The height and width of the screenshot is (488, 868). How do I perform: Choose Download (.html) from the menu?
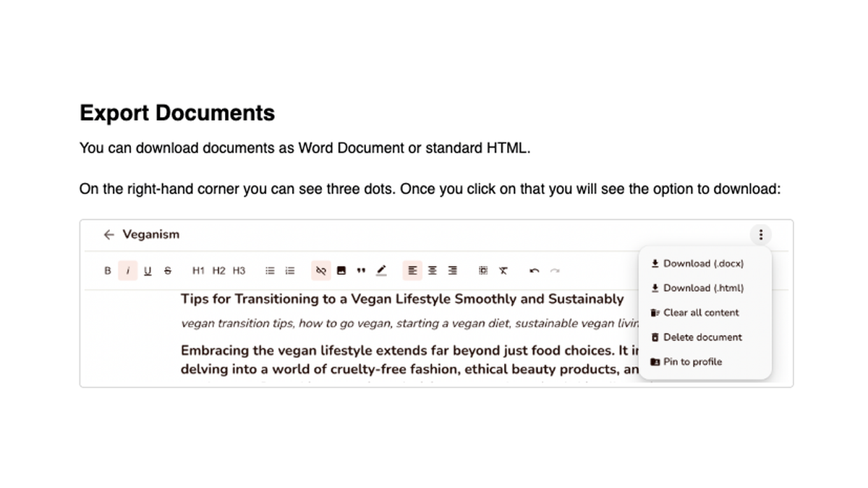pyautogui.click(x=698, y=288)
